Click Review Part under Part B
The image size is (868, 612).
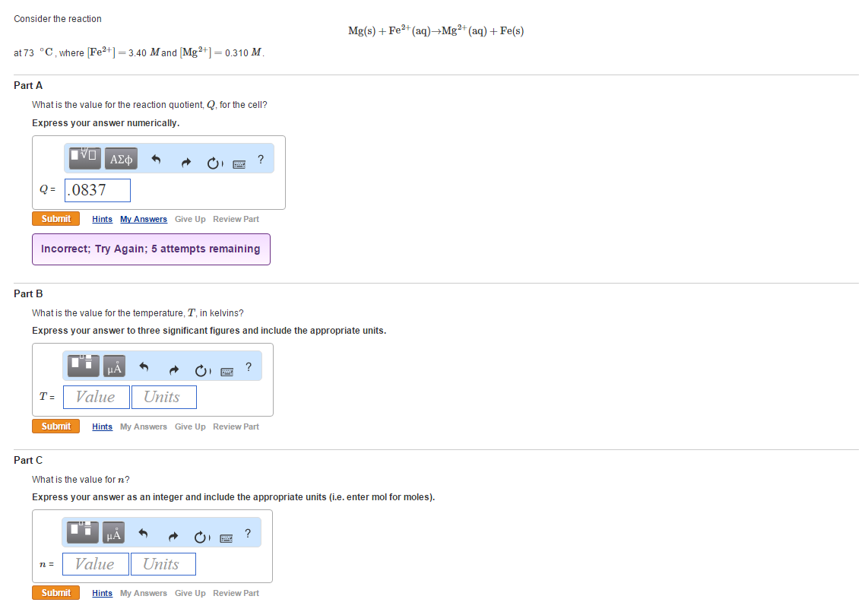(236, 426)
